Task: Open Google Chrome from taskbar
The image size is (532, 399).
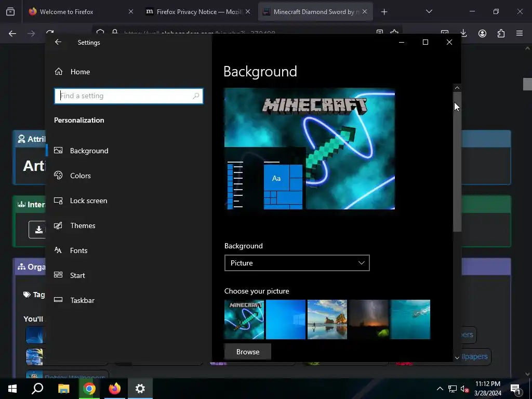Action: coord(89,389)
